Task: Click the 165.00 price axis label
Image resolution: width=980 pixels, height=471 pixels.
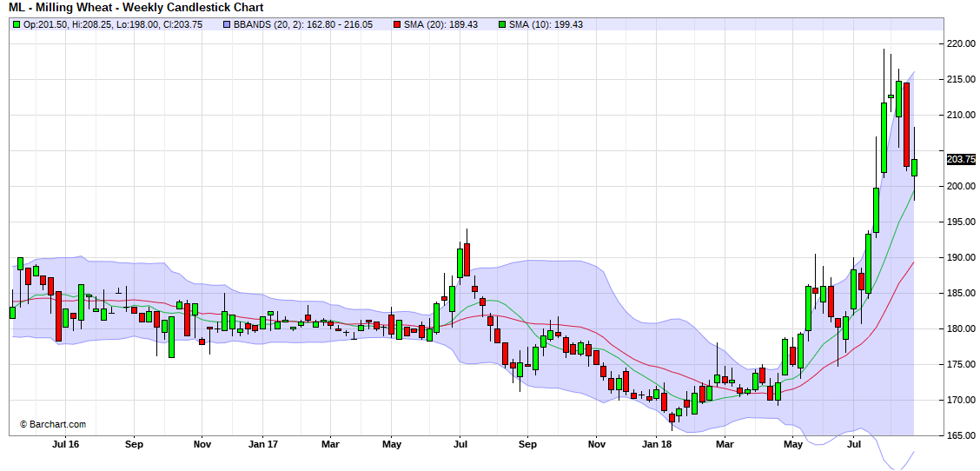Action: coord(960,435)
